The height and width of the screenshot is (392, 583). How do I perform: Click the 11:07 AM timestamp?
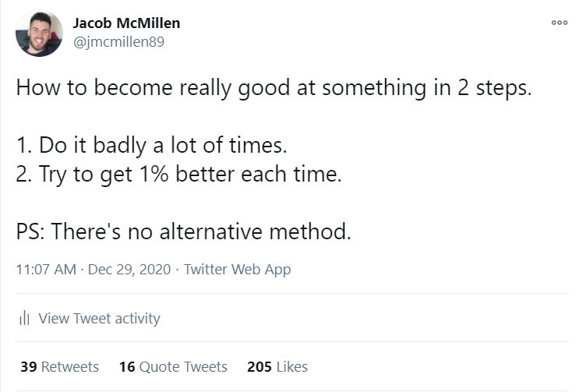click(x=46, y=270)
